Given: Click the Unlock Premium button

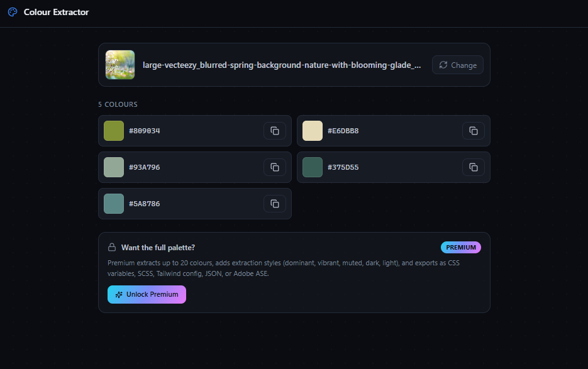Looking at the screenshot, I should [x=147, y=294].
